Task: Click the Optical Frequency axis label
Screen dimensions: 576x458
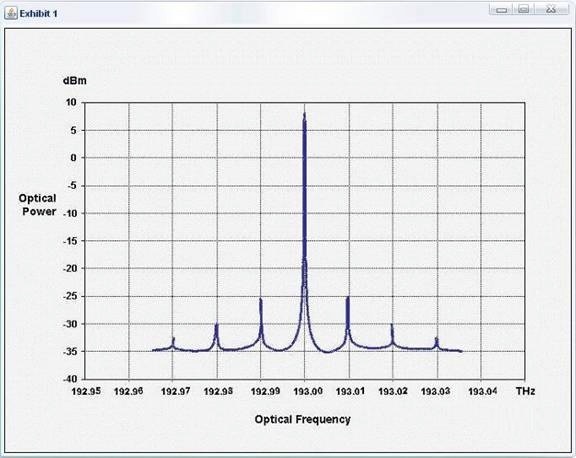Action: point(302,419)
